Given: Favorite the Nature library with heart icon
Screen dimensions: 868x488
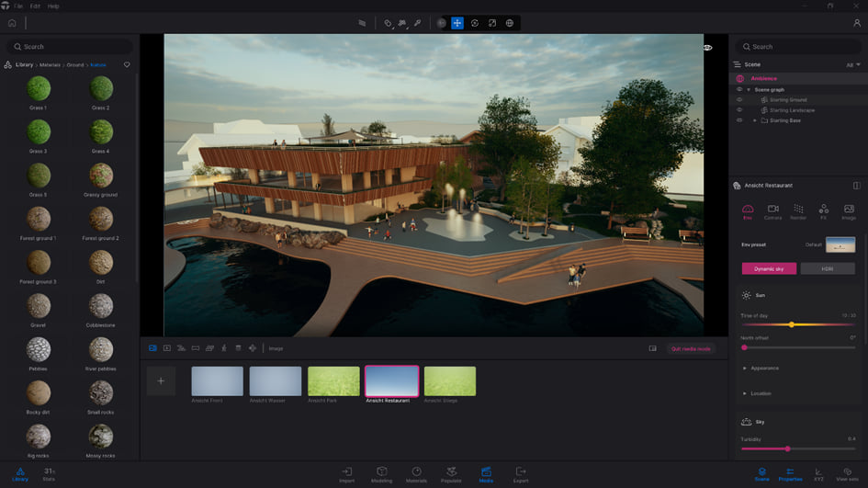Looking at the screenshot, I should click(127, 64).
